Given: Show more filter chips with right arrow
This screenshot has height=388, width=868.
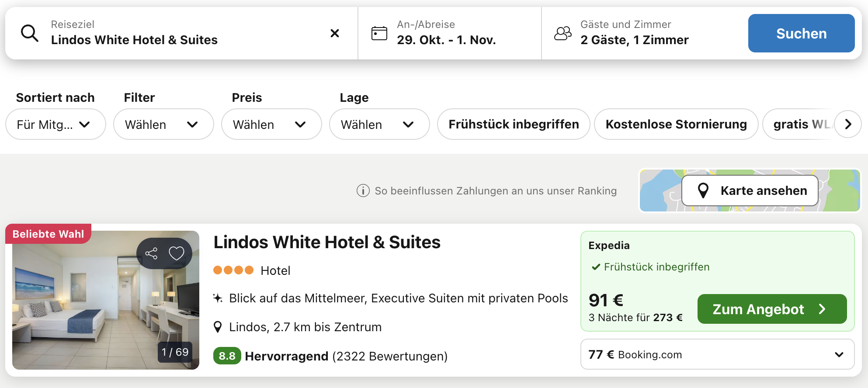Looking at the screenshot, I should pyautogui.click(x=848, y=125).
